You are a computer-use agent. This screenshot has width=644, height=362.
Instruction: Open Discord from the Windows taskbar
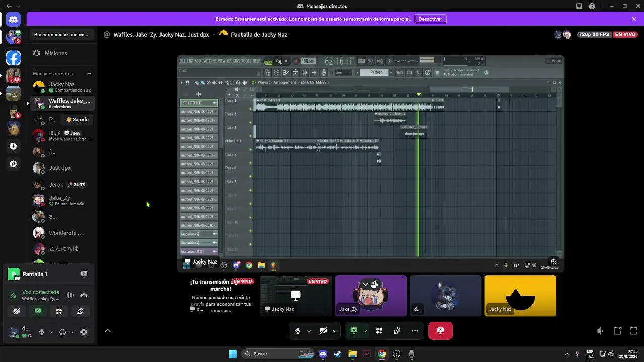tap(323, 354)
